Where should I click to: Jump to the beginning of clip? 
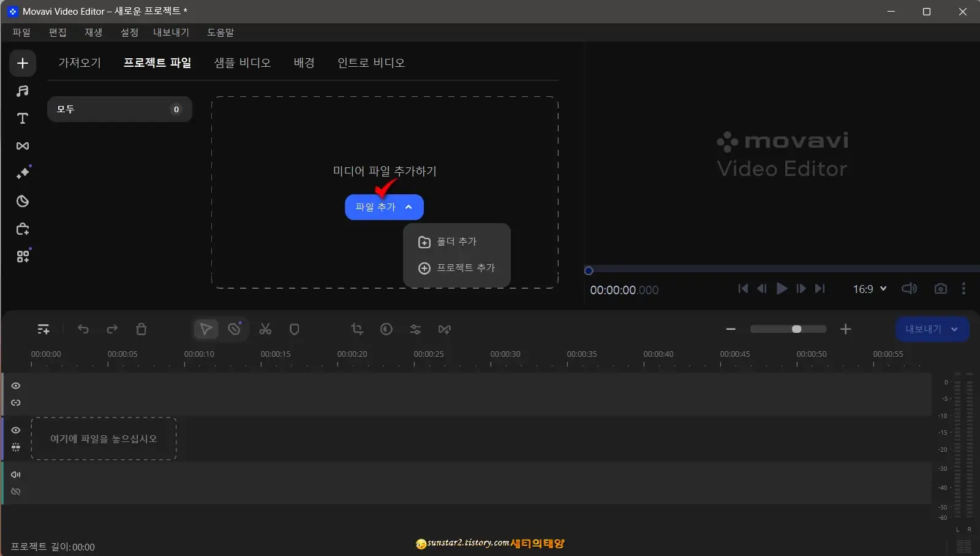tap(743, 289)
